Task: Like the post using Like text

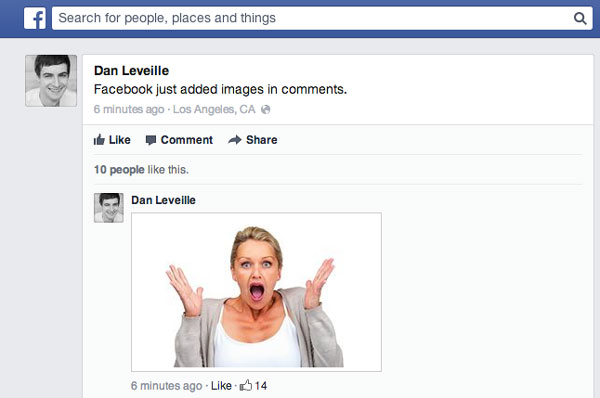Action: 119,140
